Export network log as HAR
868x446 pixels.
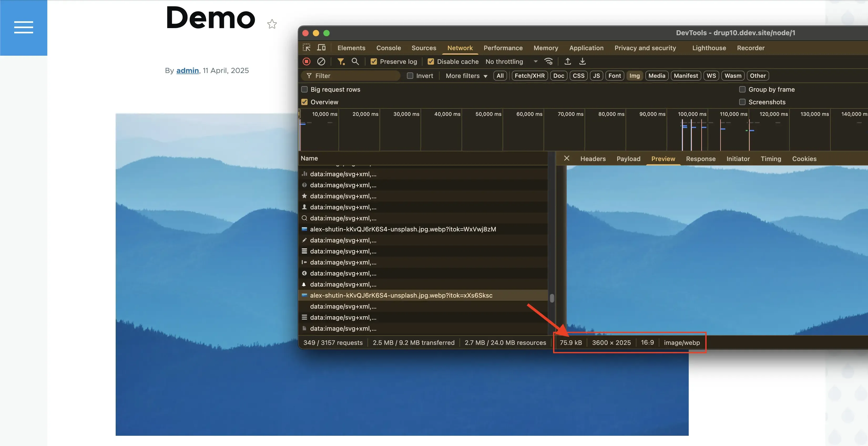582,61
